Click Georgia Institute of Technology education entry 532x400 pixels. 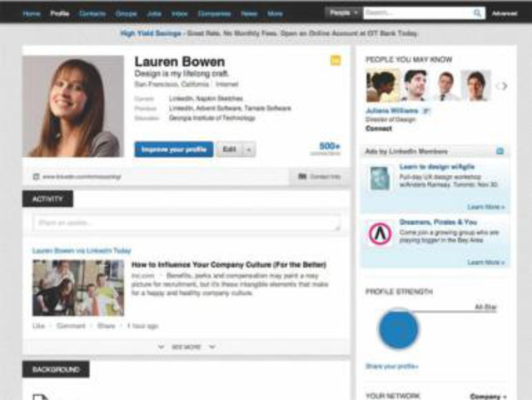[x=212, y=117]
